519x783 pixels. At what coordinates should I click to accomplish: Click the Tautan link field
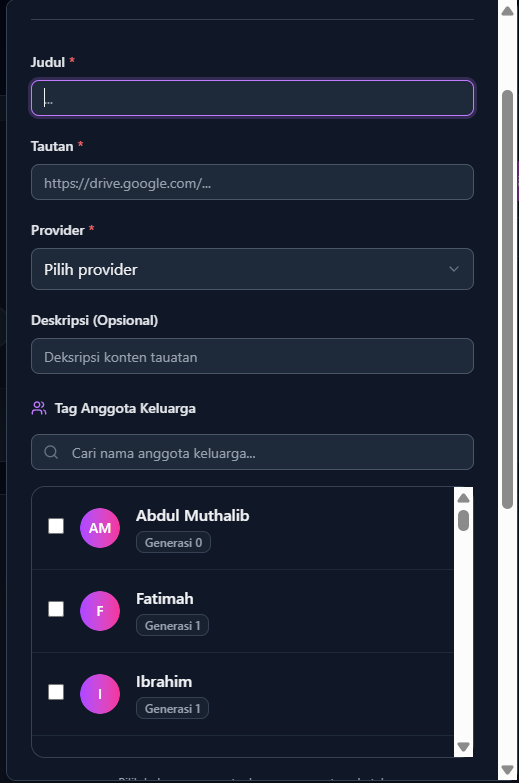(x=252, y=182)
